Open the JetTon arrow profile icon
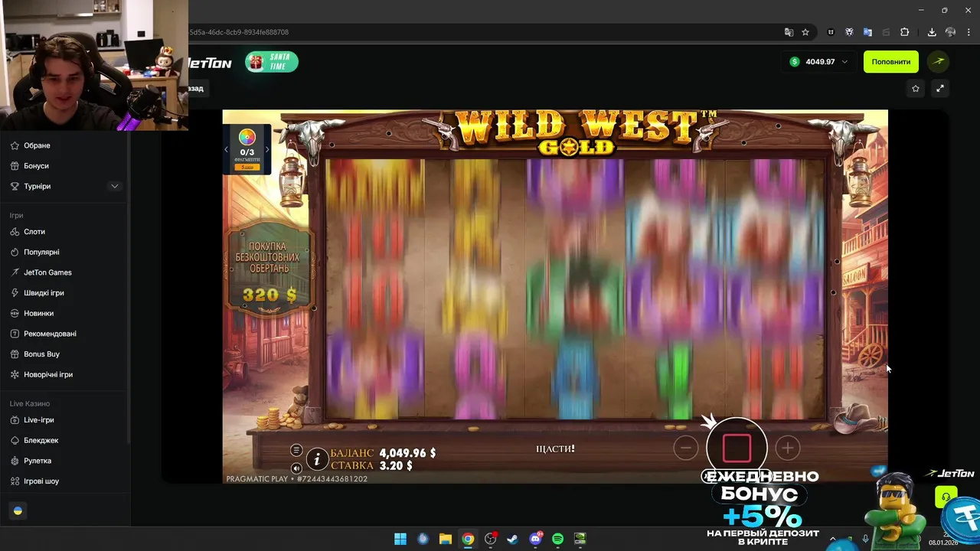980x551 pixels. [x=939, y=61]
